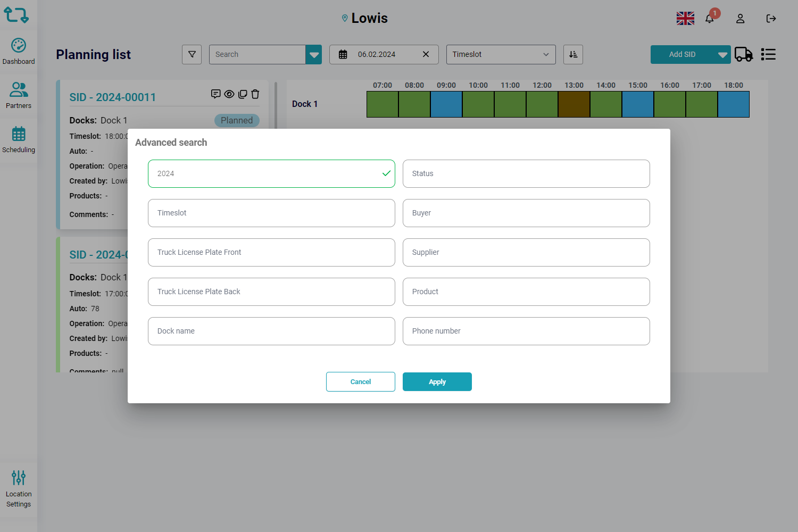Click the Timeslot field in Advanced search
Image resolution: width=798 pixels, height=532 pixels.
pos(271,213)
